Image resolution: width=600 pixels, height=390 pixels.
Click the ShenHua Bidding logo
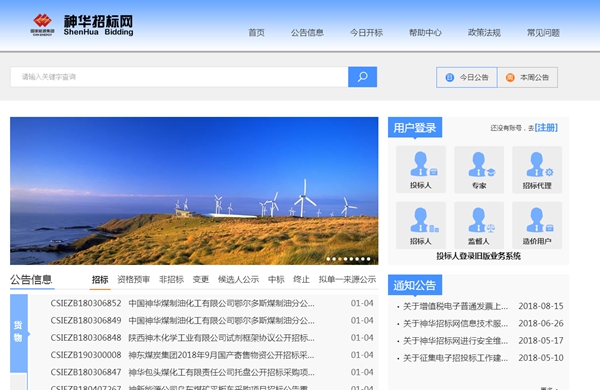coord(82,25)
